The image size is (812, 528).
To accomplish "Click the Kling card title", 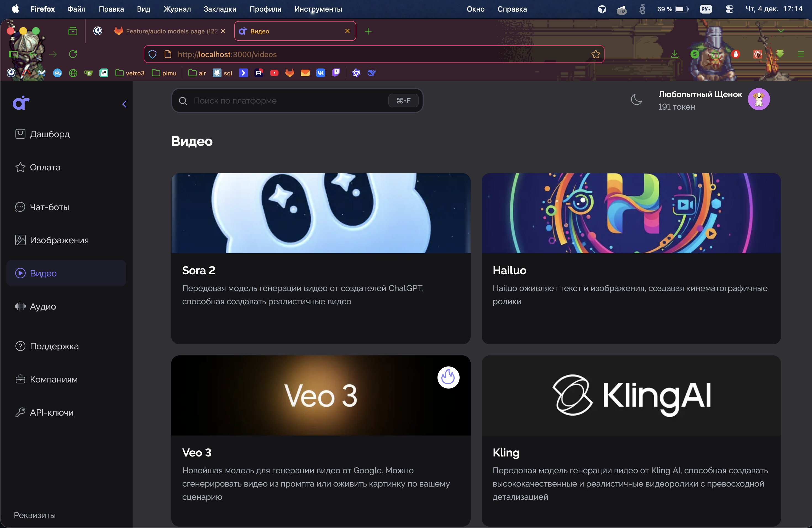I will [x=506, y=453].
